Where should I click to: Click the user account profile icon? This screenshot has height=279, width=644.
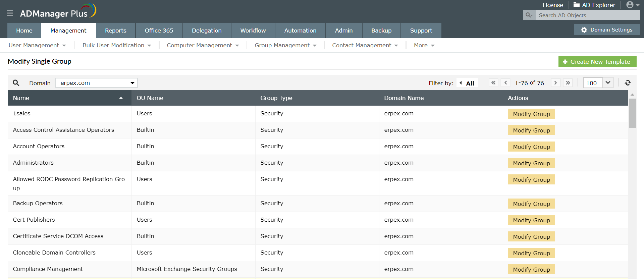(x=630, y=5)
